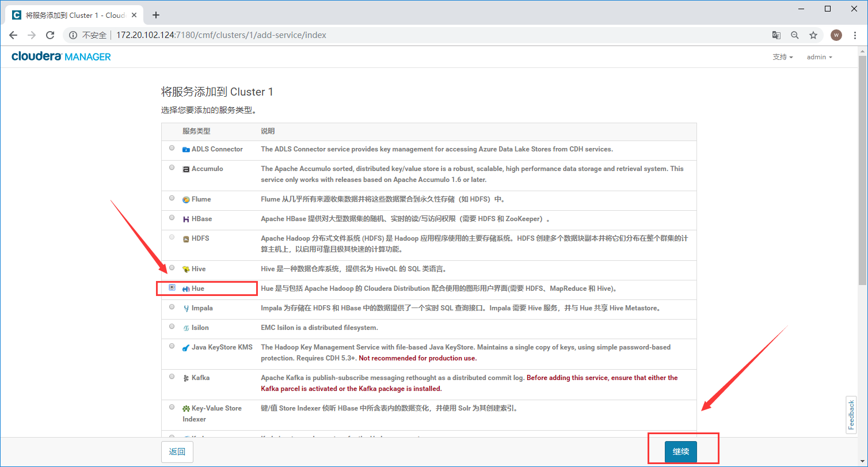Click the Key-Value Store Indexer icon

click(186, 409)
